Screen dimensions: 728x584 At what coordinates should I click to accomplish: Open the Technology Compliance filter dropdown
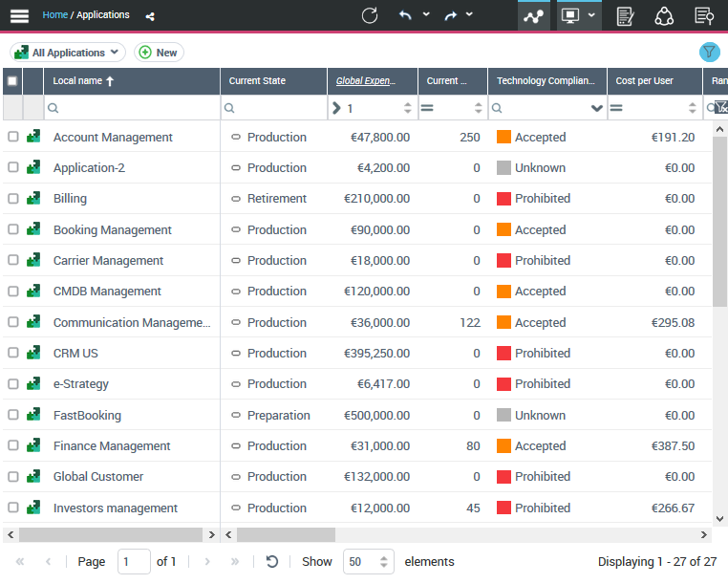point(597,109)
